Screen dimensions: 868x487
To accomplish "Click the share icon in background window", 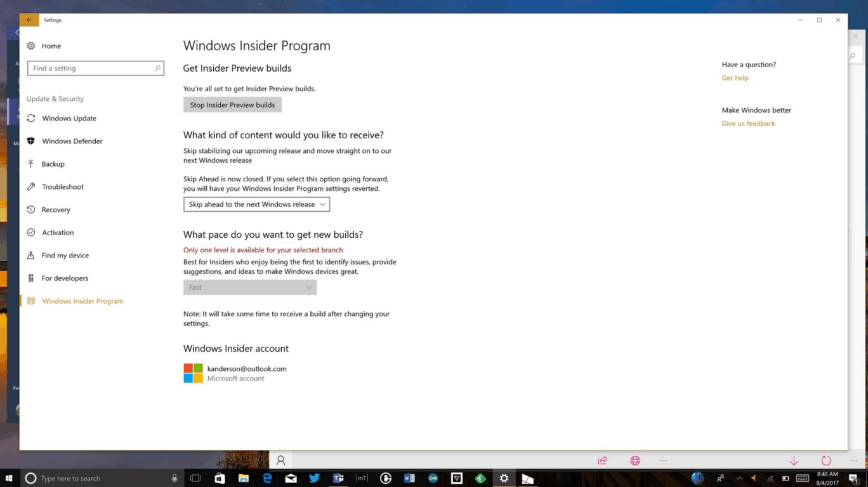I will [x=602, y=461].
